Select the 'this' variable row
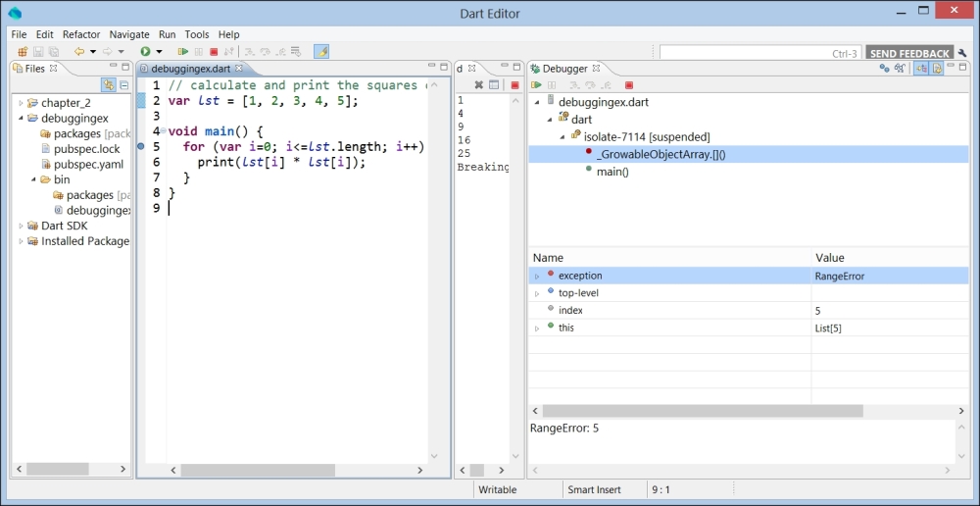980x506 pixels. pyautogui.click(x=748, y=328)
